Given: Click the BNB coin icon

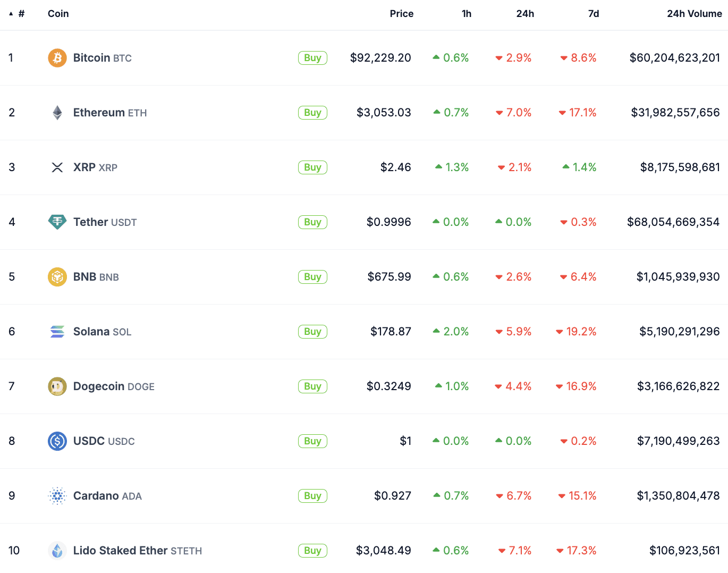Looking at the screenshot, I should pos(57,276).
